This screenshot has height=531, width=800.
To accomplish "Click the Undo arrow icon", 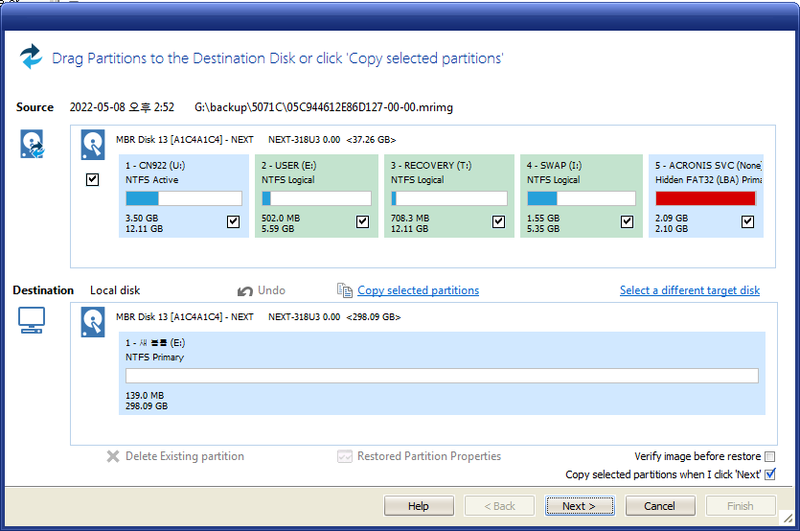I will tap(245, 291).
